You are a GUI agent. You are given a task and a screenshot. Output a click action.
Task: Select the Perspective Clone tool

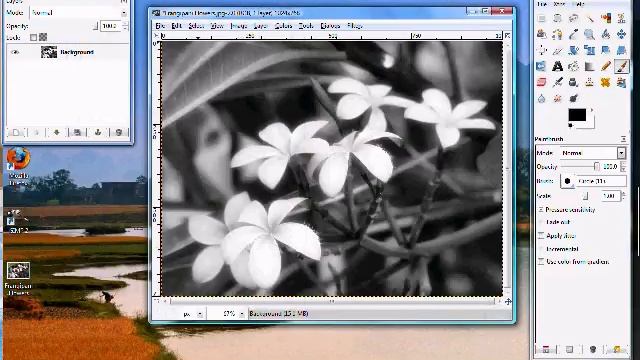click(x=621, y=82)
